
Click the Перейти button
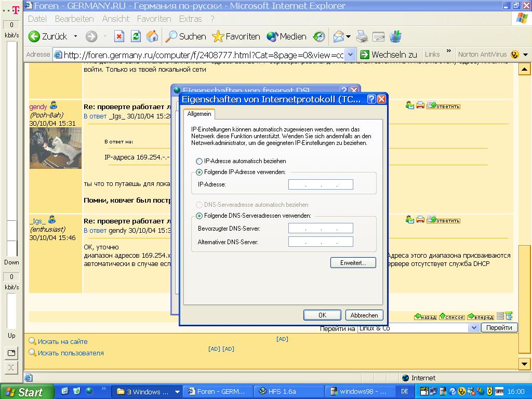point(499,328)
